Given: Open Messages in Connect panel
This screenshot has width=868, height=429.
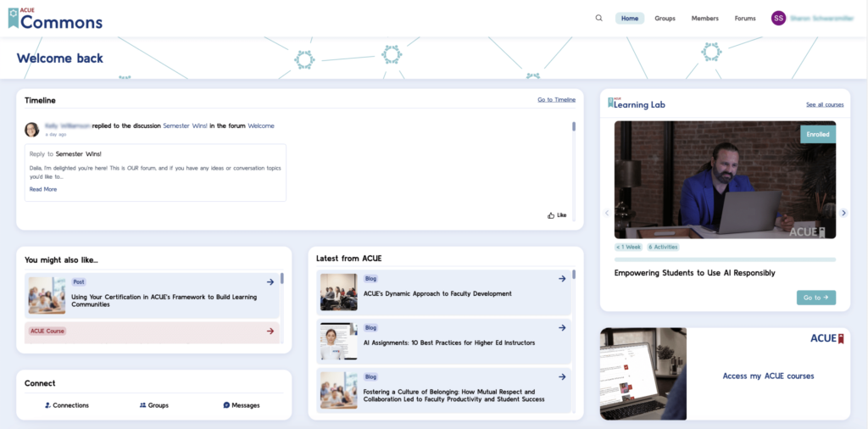Looking at the screenshot, I should pos(242,405).
